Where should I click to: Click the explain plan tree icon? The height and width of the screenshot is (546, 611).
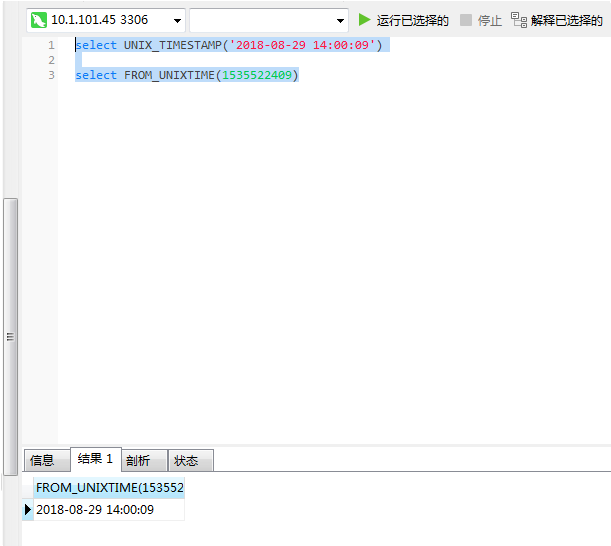click(x=519, y=20)
